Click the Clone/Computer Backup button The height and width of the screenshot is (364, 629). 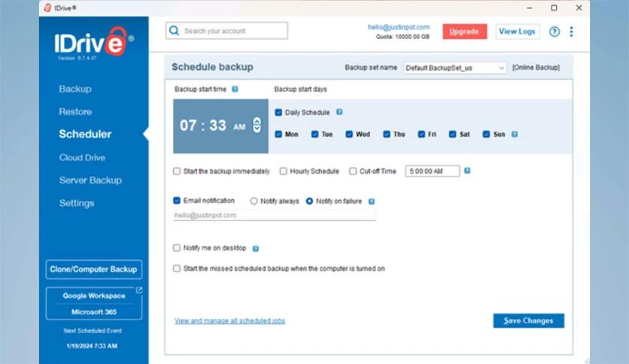(x=93, y=269)
